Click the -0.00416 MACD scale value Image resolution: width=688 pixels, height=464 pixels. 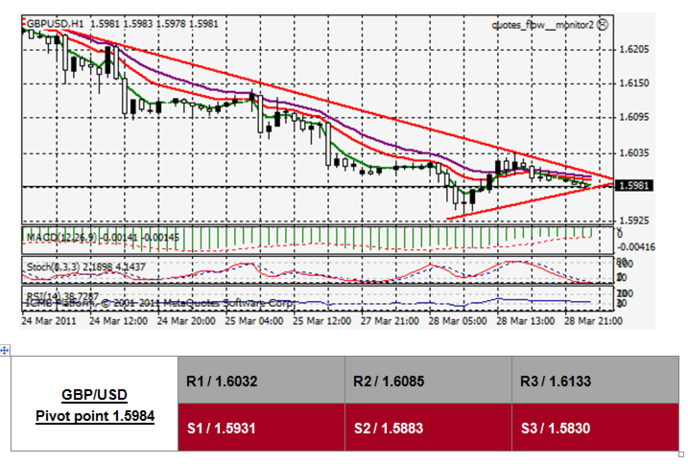[637, 247]
